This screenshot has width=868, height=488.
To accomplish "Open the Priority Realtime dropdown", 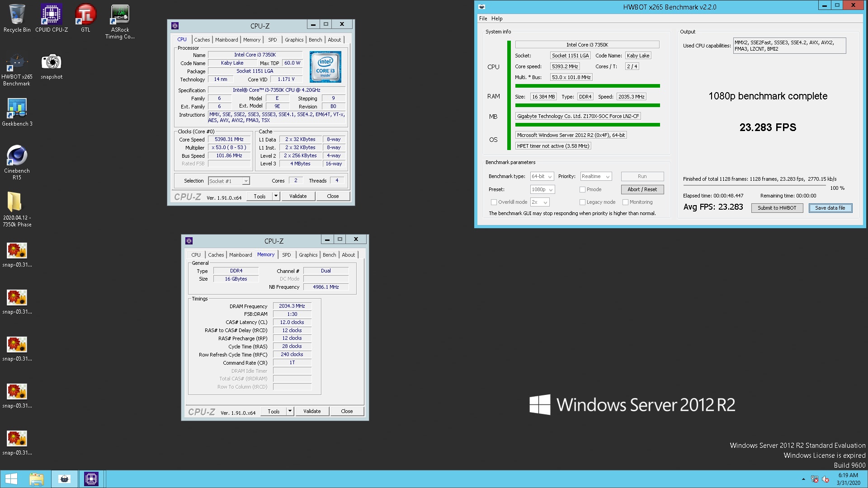I will (596, 176).
